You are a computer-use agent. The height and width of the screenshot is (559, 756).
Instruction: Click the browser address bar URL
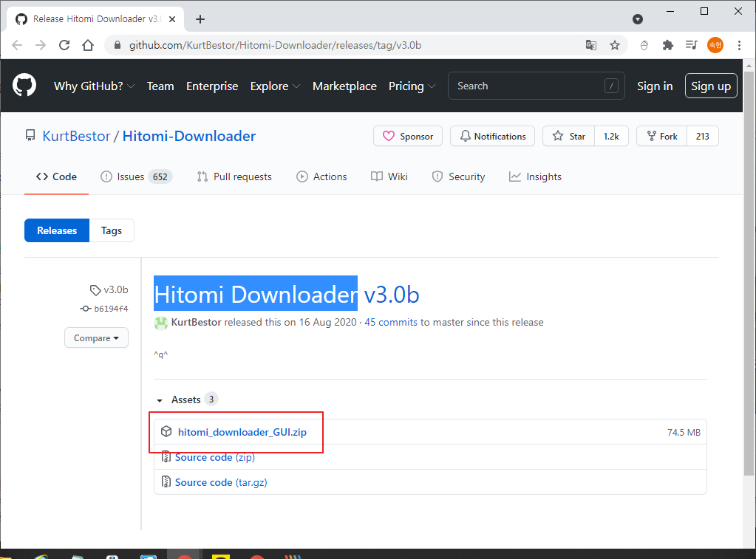tap(275, 45)
